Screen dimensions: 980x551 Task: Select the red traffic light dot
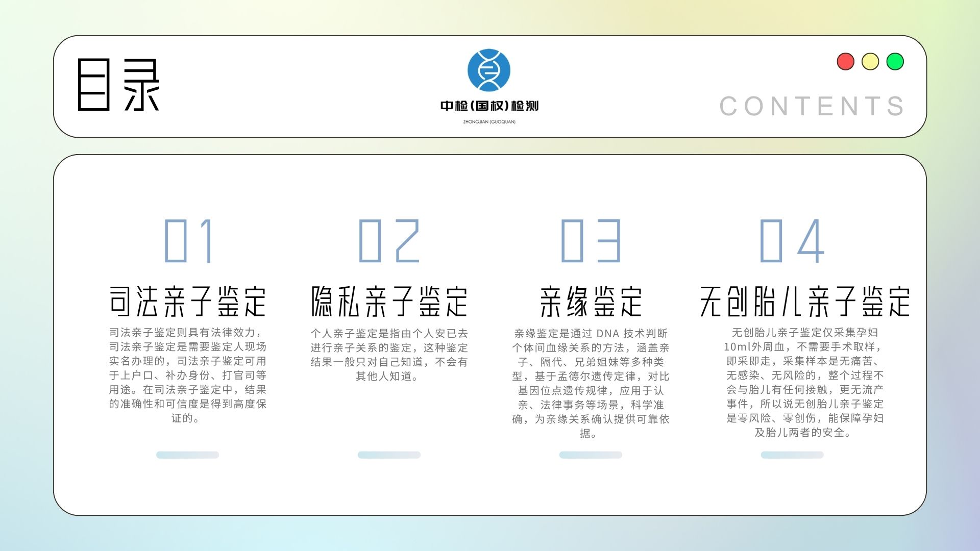845,62
